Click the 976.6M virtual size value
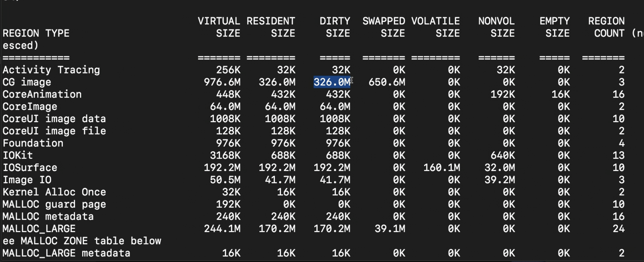 tap(222, 82)
